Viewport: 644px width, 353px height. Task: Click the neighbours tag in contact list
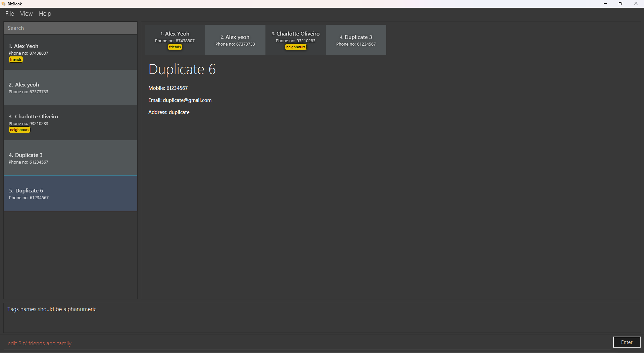(x=19, y=130)
